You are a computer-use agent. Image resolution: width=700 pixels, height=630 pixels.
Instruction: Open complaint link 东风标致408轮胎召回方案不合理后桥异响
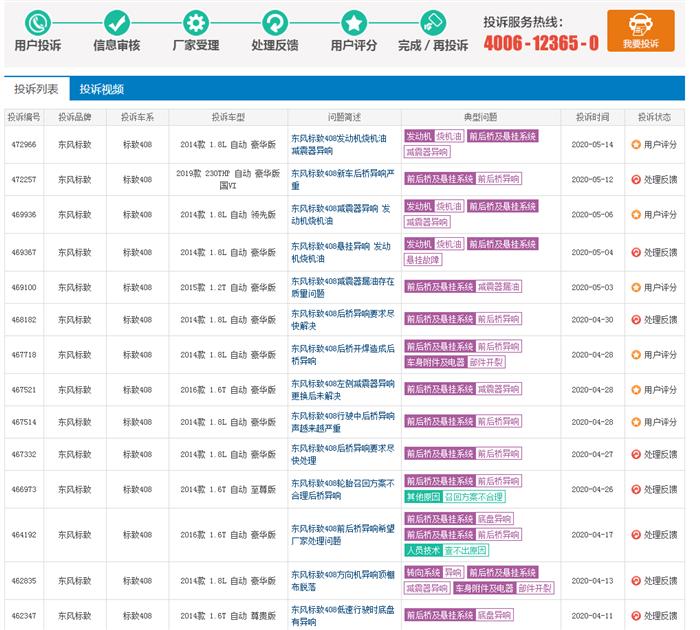[x=343, y=490]
